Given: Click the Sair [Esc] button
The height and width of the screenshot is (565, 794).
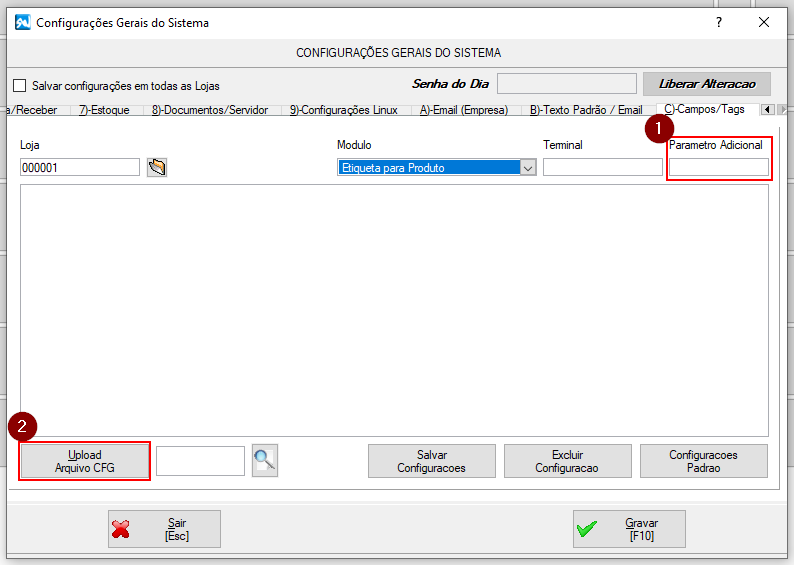Looking at the screenshot, I should pyautogui.click(x=164, y=529).
